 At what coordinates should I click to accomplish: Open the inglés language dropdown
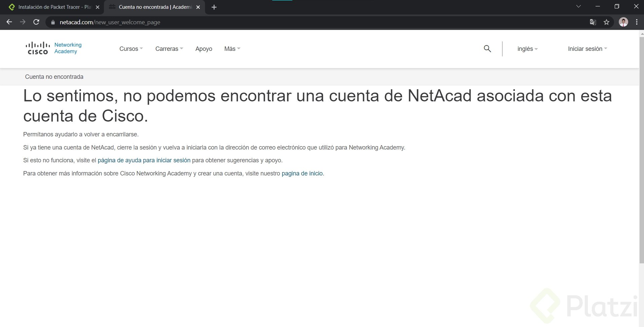[x=528, y=49]
